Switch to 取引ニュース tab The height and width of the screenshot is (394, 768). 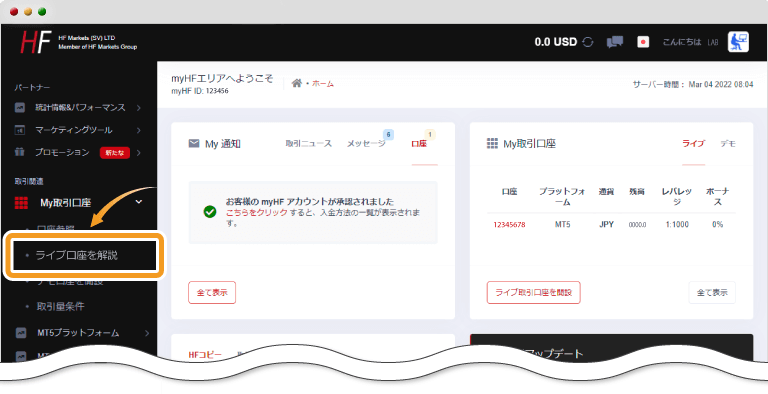pyautogui.click(x=309, y=144)
